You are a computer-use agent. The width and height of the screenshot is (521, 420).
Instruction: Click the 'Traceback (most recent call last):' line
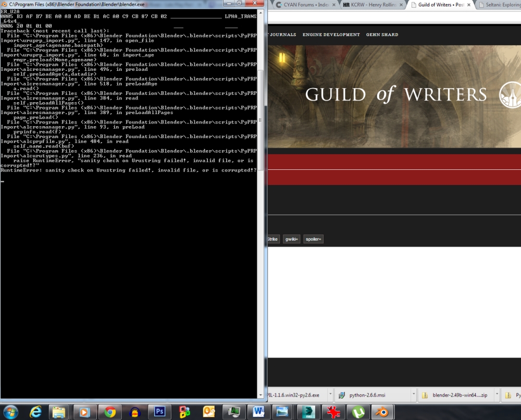pos(55,31)
